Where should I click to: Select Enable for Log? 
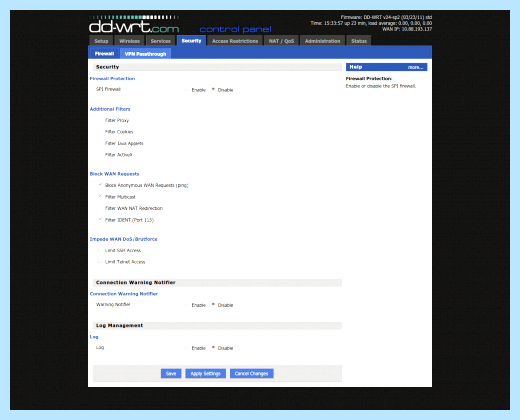point(187,348)
